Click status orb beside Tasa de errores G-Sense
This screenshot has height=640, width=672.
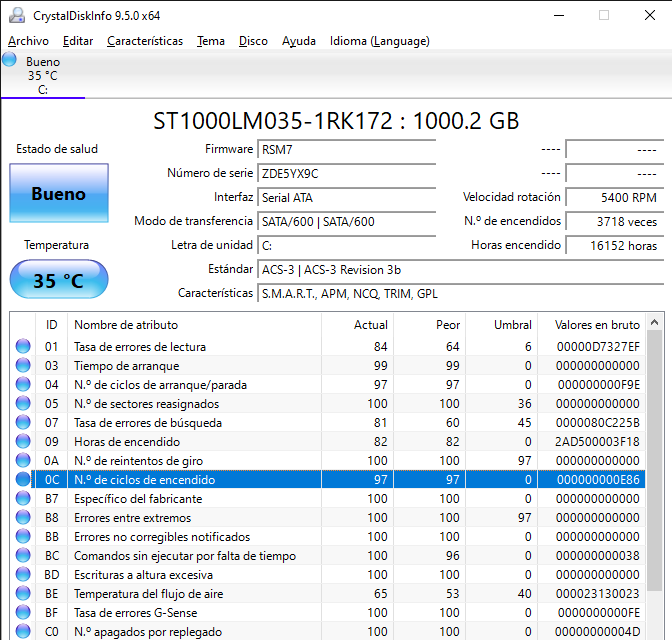[22, 613]
